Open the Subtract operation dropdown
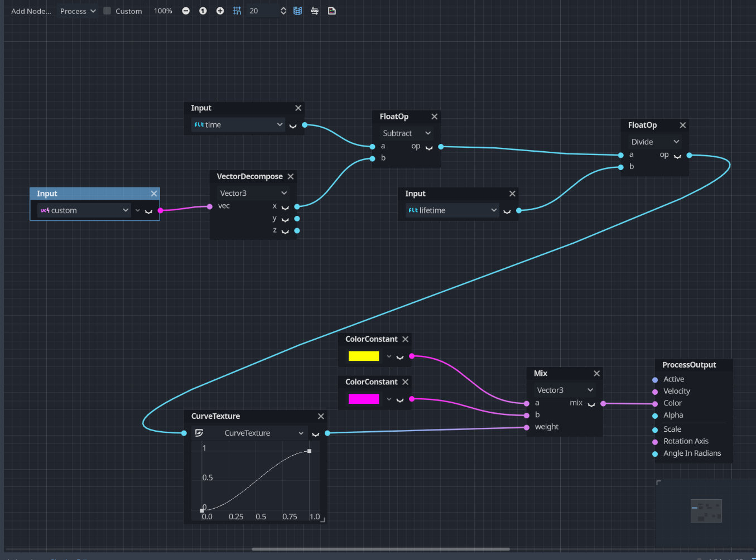Image resolution: width=756 pixels, height=560 pixels. coord(406,133)
